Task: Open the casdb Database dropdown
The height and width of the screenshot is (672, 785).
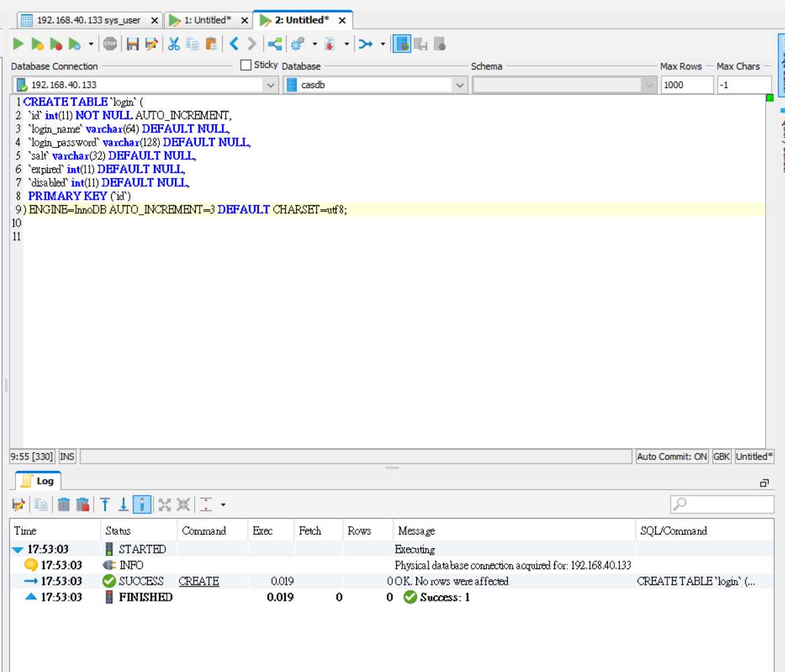Action: pos(459,85)
